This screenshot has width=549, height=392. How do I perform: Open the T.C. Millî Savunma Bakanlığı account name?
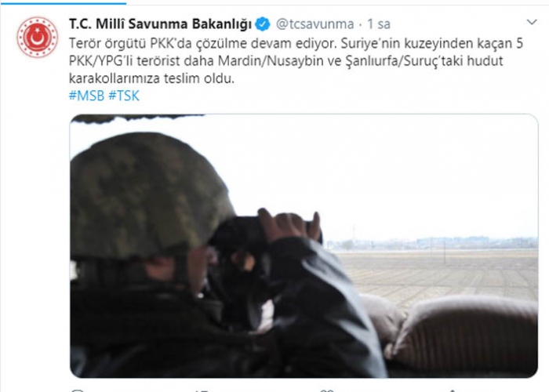160,24
